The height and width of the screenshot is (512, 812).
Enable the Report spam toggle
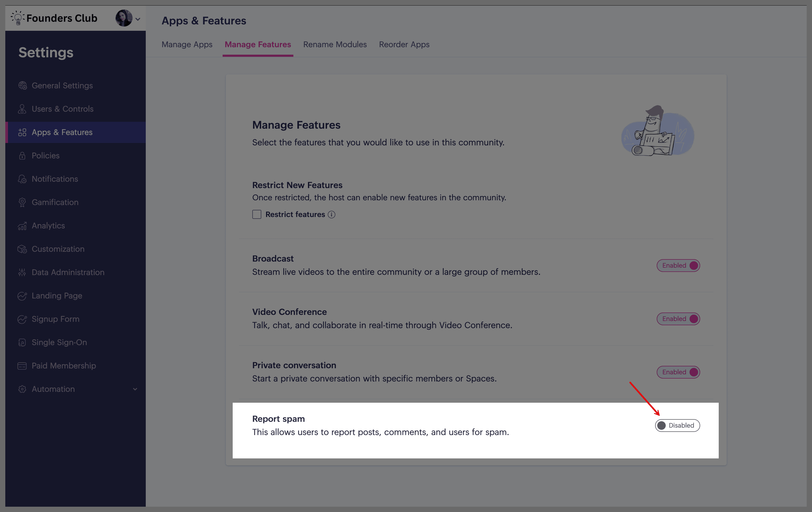click(x=677, y=425)
